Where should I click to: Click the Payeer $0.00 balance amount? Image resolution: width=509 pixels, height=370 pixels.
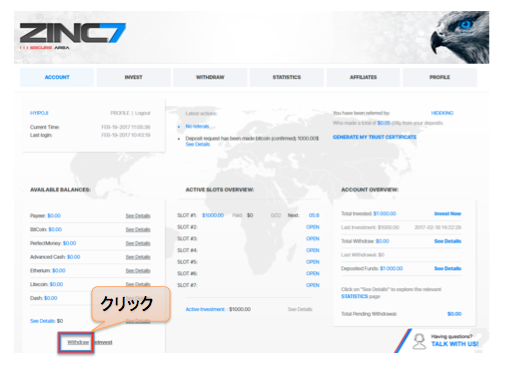pyautogui.click(x=54, y=216)
